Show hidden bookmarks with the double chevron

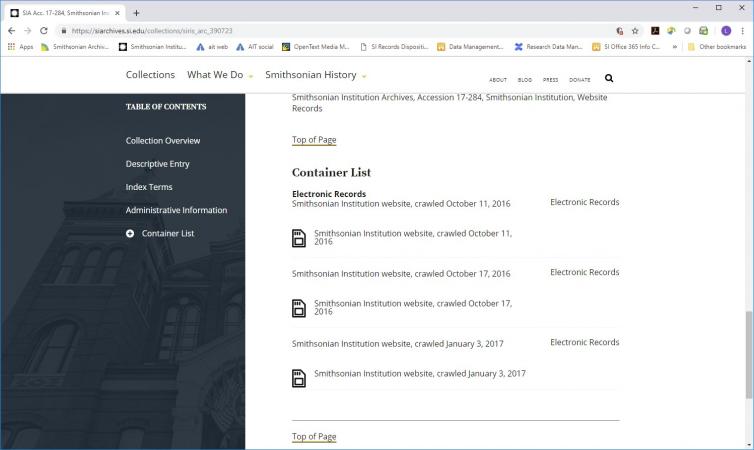pyautogui.click(x=675, y=46)
